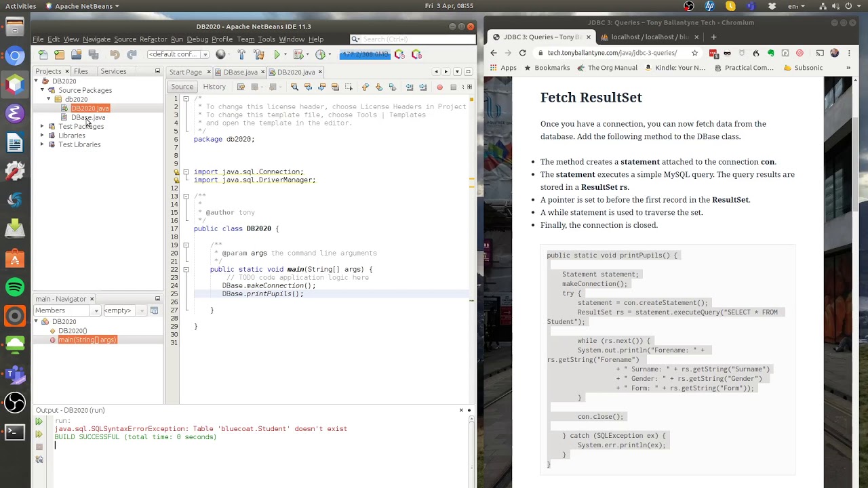Viewport: 868px width, 488px height.
Task: Click the green Re-run icon in Output
Action: (x=39, y=422)
